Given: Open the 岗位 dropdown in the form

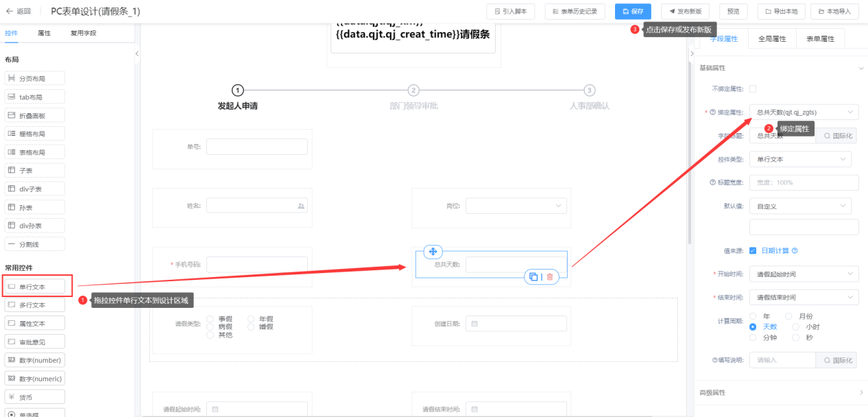Looking at the screenshot, I should pyautogui.click(x=516, y=205).
